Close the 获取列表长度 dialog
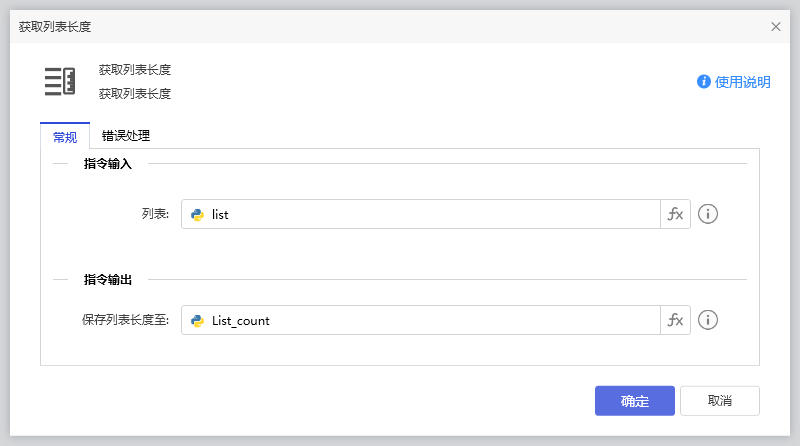This screenshot has width=800, height=446. [x=776, y=27]
